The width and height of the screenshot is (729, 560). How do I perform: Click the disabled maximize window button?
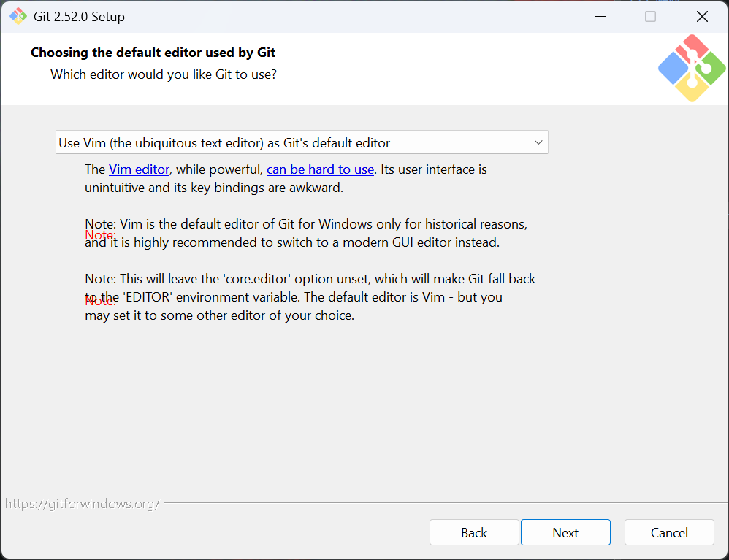coord(650,16)
